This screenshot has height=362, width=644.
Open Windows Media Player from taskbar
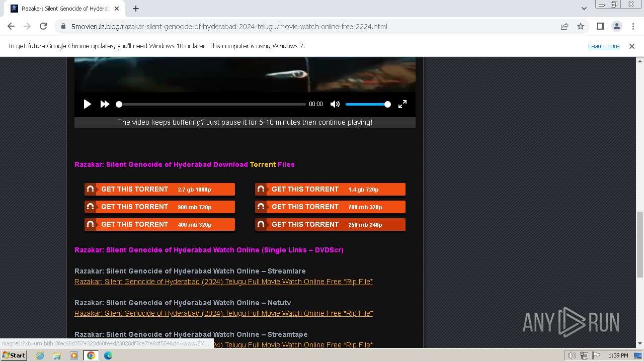[74, 355]
